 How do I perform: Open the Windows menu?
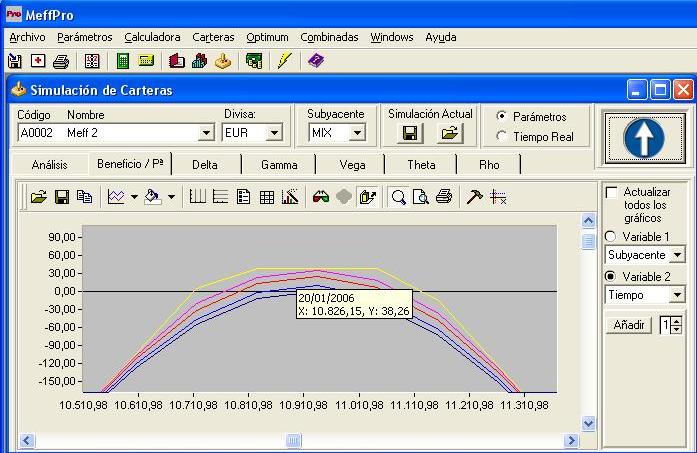coord(392,37)
